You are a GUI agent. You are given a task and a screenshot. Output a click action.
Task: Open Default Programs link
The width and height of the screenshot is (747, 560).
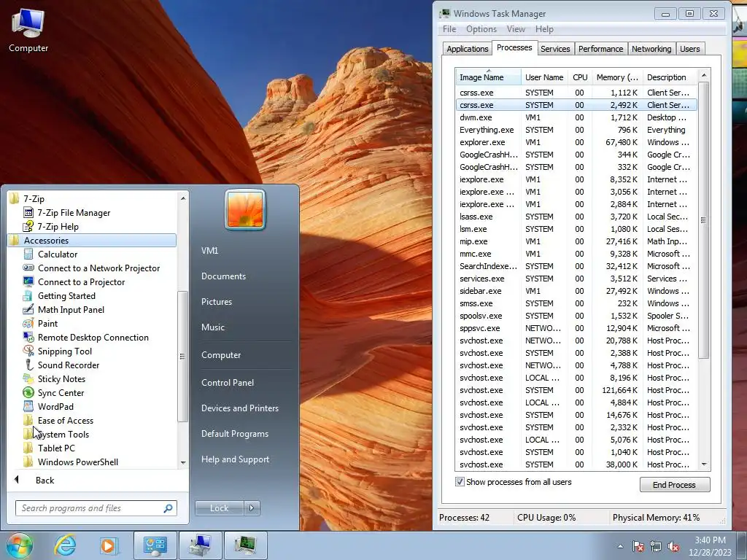[x=234, y=434]
